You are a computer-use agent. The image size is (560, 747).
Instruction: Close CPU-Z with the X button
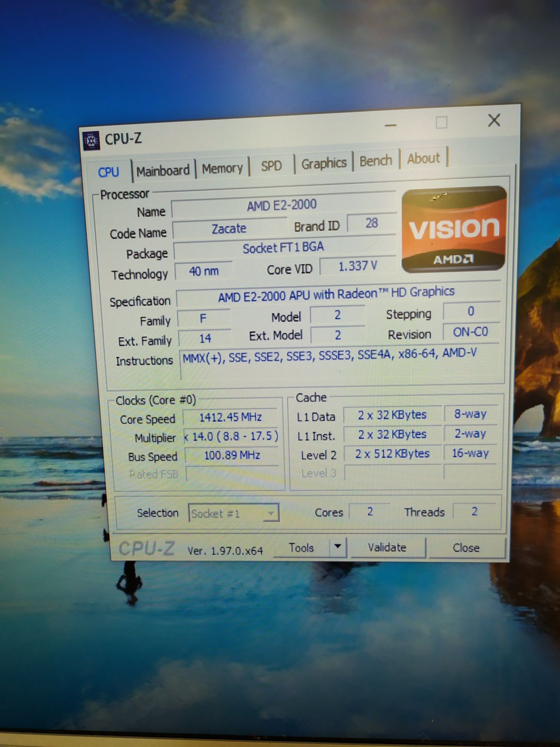pos(494,120)
